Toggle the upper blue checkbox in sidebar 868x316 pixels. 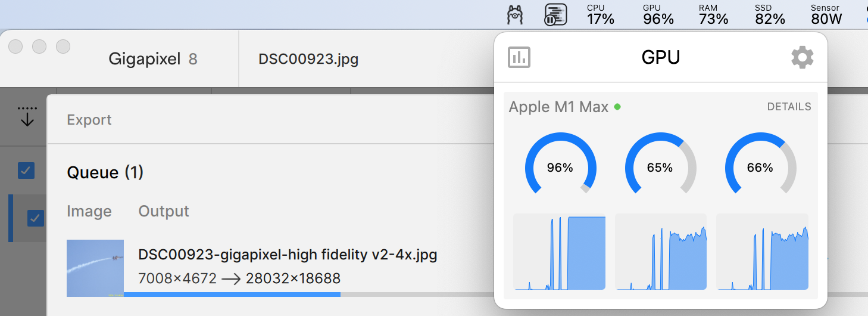coord(26,171)
